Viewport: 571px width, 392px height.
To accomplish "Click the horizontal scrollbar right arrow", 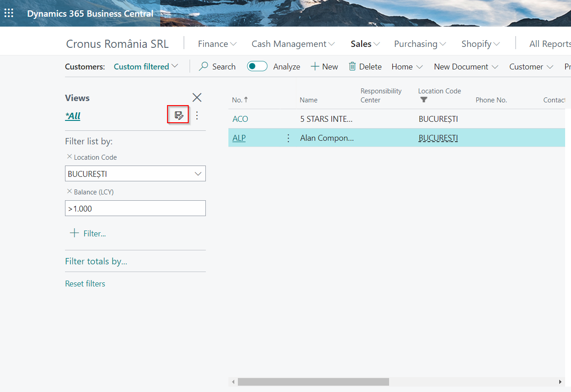I will pos(560,382).
